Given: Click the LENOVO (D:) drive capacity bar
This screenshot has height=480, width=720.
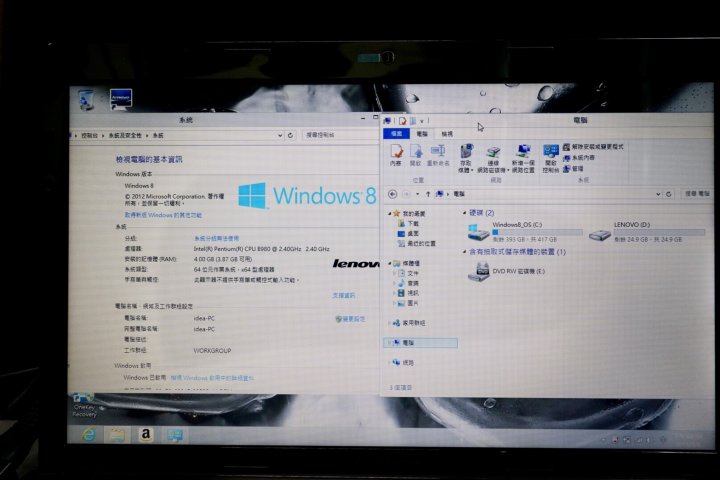Looking at the screenshot, I should (x=659, y=232).
